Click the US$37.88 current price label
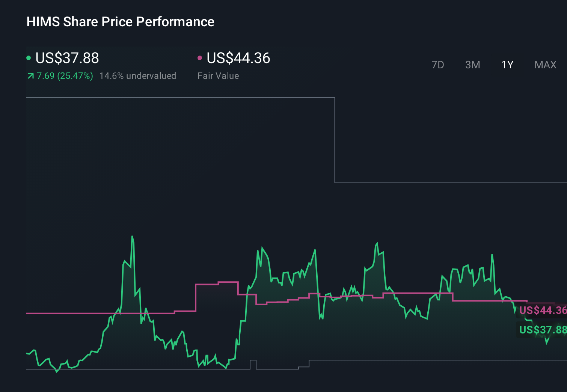This screenshot has height=392, width=567. (67, 58)
